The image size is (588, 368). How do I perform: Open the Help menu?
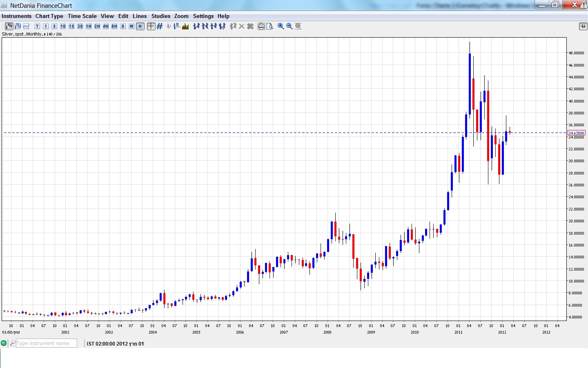coord(223,16)
